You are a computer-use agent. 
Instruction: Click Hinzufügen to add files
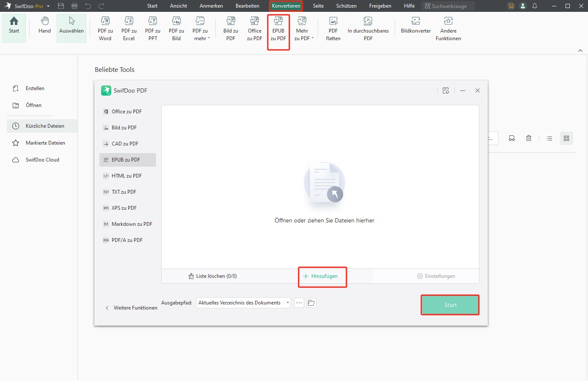coord(321,276)
